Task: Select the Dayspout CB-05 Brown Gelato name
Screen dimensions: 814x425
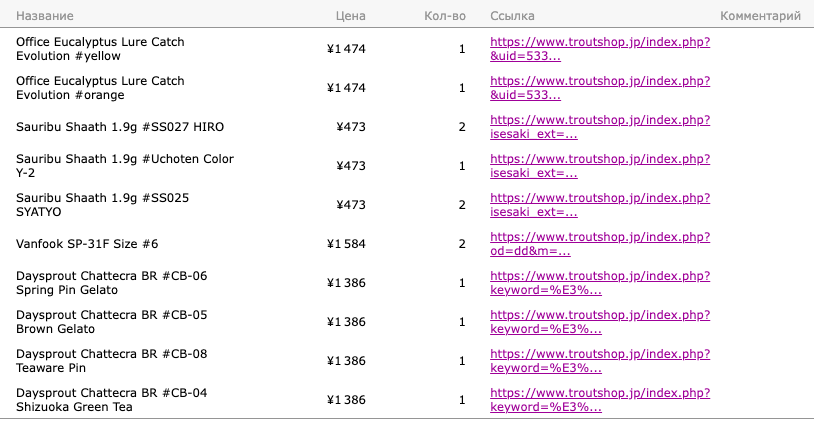Action: (112, 322)
